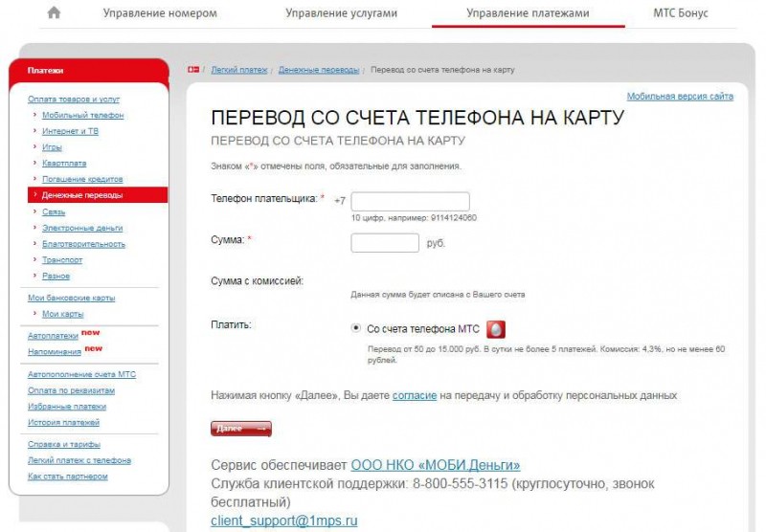Open Игры category in sidebar
The image size is (766, 532).
pos(52,147)
